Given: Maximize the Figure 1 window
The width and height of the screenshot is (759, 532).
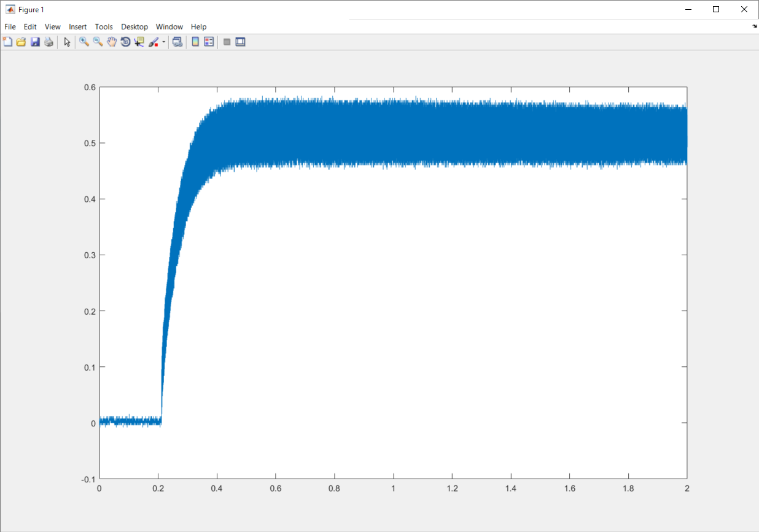Looking at the screenshot, I should click(716, 9).
